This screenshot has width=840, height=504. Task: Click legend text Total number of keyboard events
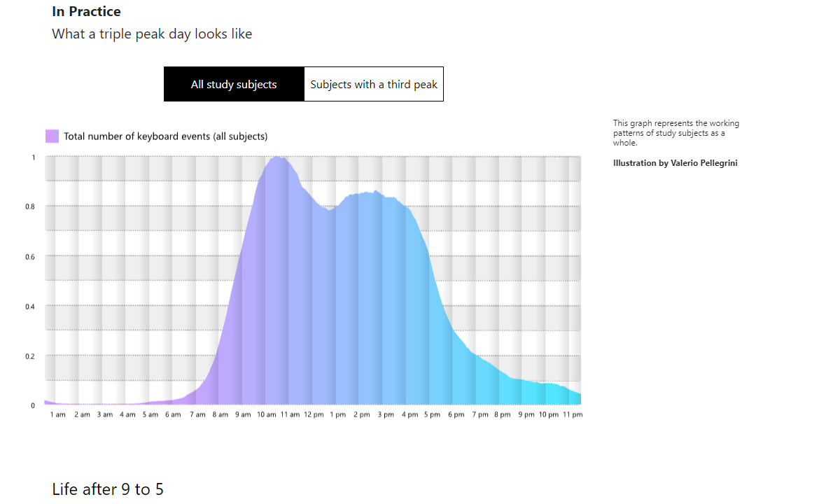click(165, 136)
